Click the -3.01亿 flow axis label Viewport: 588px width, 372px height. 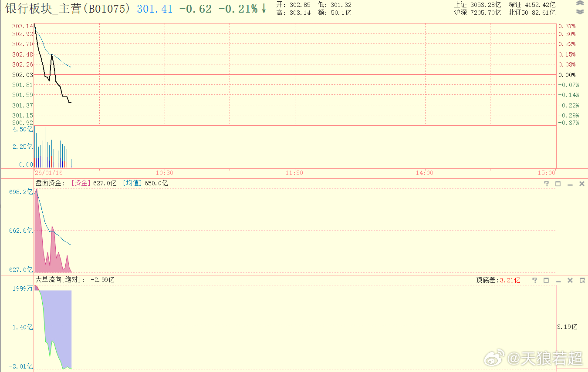21,367
